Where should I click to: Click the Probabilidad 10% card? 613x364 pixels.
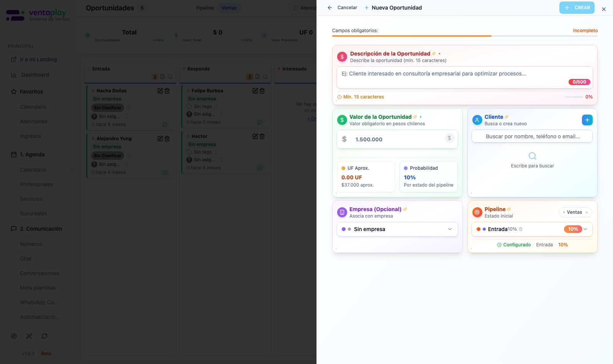click(x=428, y=177)
